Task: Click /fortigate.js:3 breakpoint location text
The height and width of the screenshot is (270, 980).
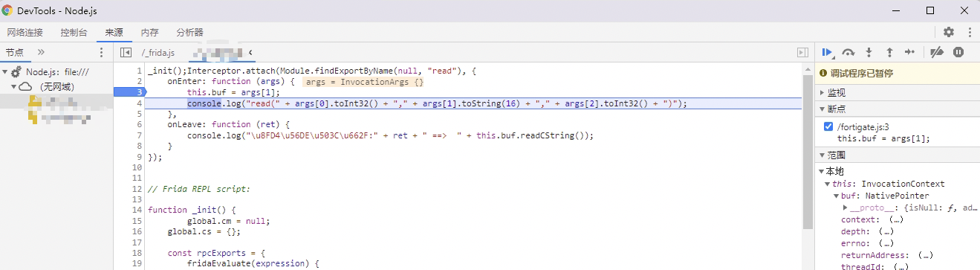Action: 863,126
